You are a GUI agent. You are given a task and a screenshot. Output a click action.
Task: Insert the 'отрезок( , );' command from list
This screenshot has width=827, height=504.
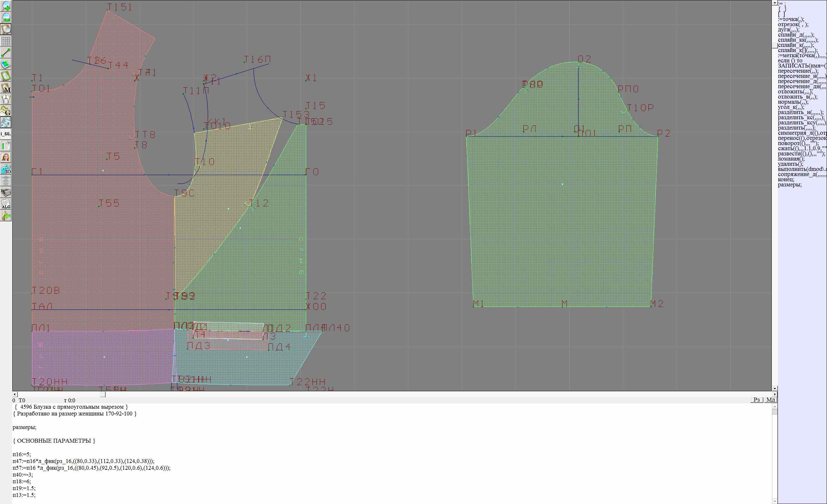[x=793, y=25]
